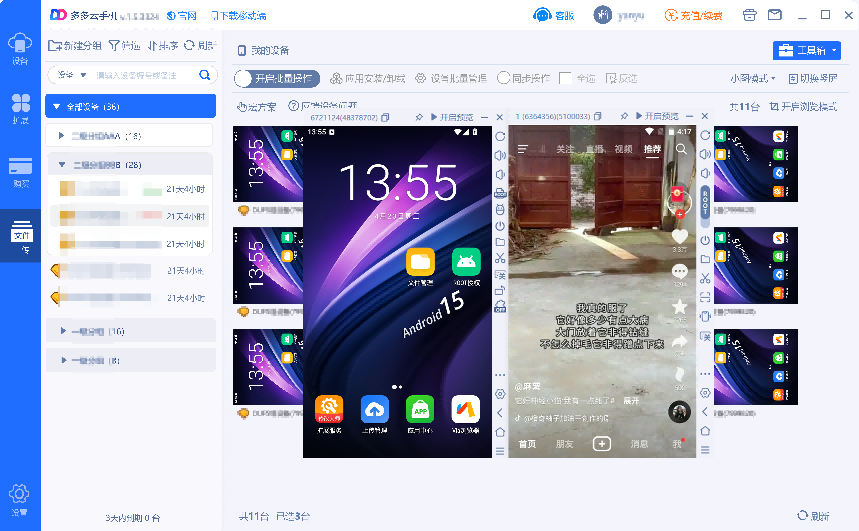Click the settings gear in 6364356 device toolbar
The width and height of the screenshot is (859, 531).
click(x=705, y=393)
